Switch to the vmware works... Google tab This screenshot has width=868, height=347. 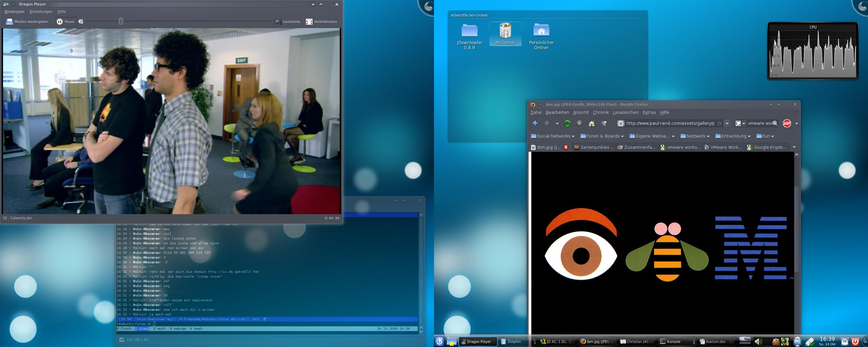tap(680, 147)
